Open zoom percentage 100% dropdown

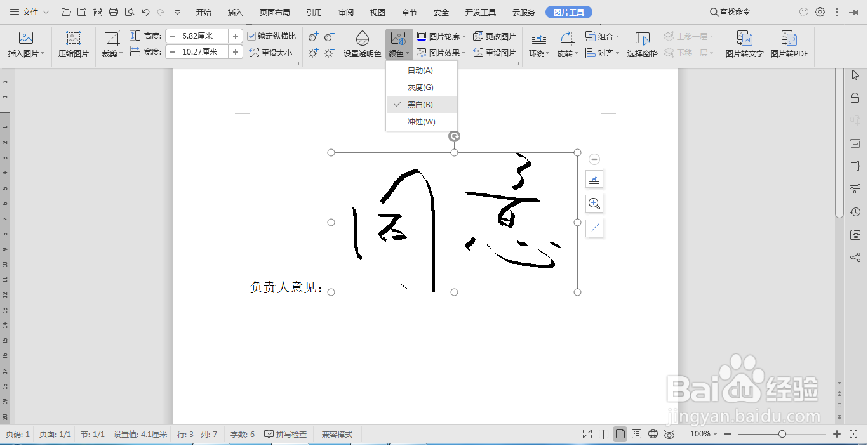(704, 434)
